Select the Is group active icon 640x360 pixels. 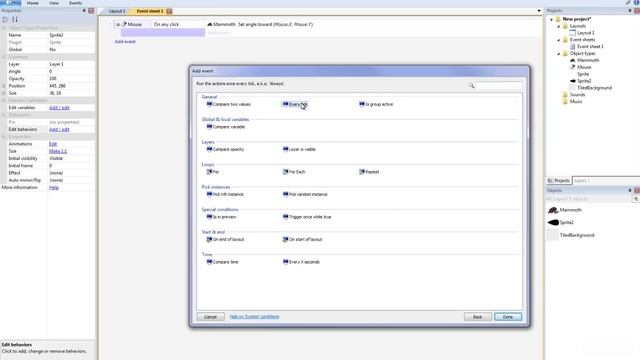click(x=362, y=104)
